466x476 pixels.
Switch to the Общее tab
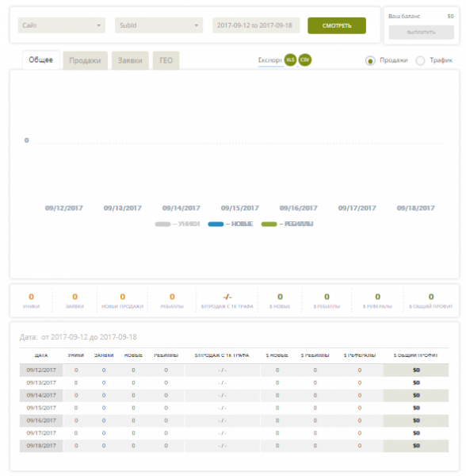click(41, 60)
